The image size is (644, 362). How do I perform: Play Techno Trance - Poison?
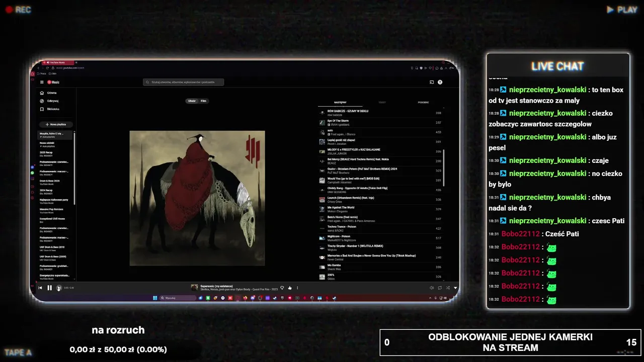point(381,228)
